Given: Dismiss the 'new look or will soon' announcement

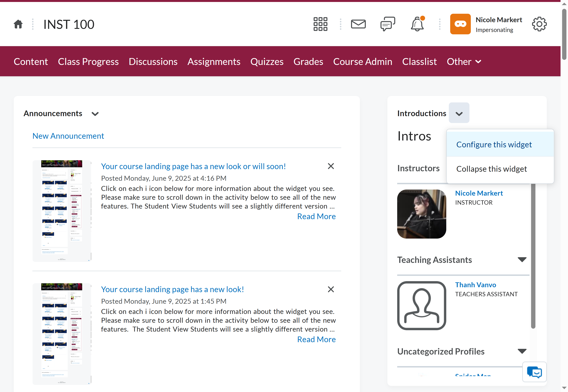Looking at the screenshot, I should tap(331, 166).
